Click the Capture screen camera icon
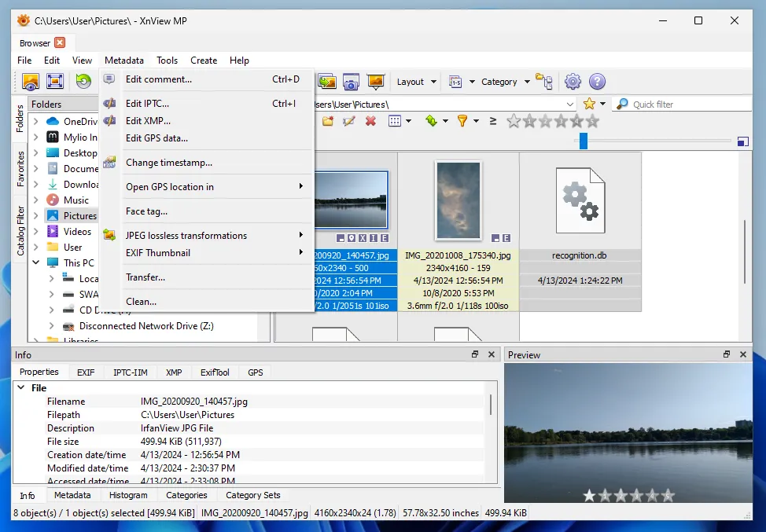 [x=351, y=82]
